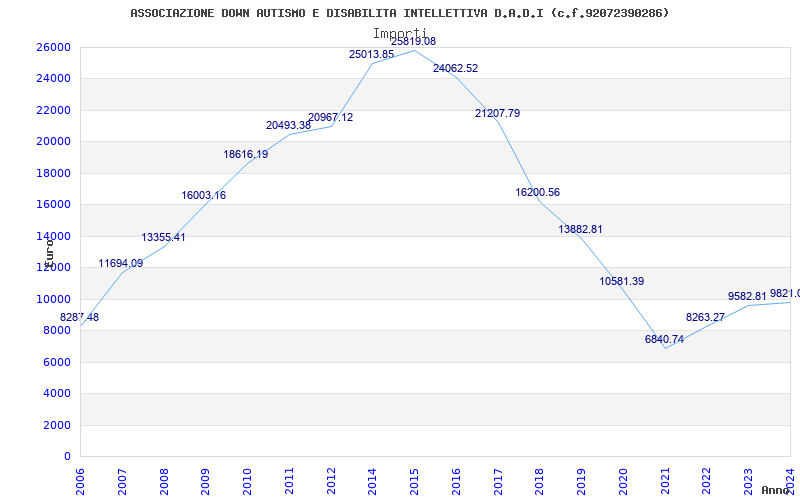Click y-axis value 6000
Viewport: 800px width, 500px height.
[x=57, y=362]
